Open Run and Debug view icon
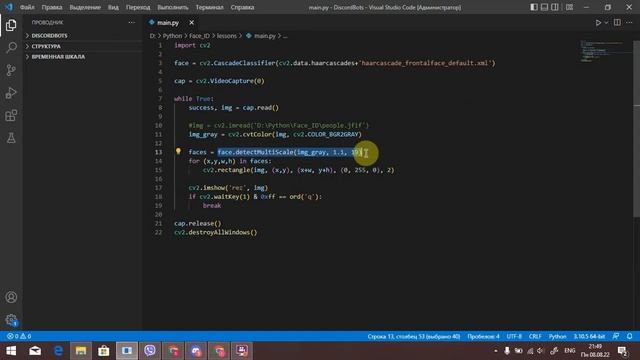This screenshot has width=640, height=360. (11, 93)
